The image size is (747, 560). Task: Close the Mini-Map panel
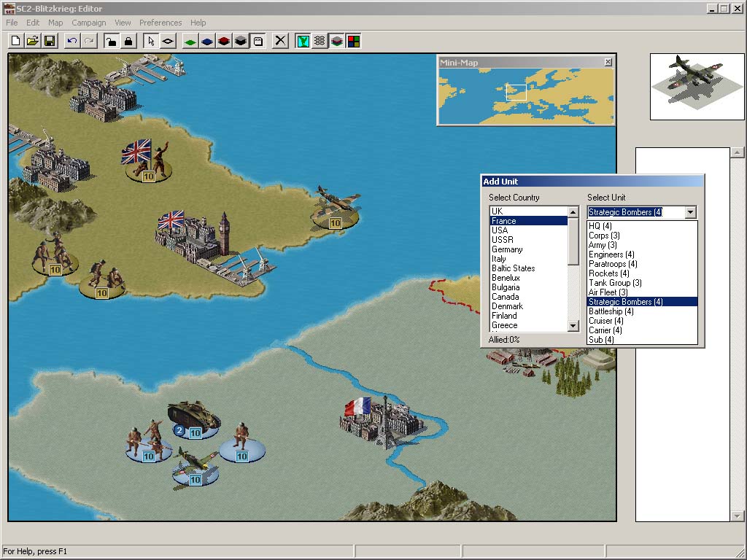tap(608, 63)
